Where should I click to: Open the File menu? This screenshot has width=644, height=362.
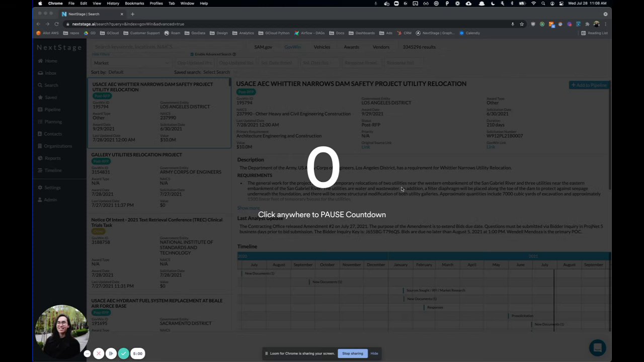click(71, 4)
